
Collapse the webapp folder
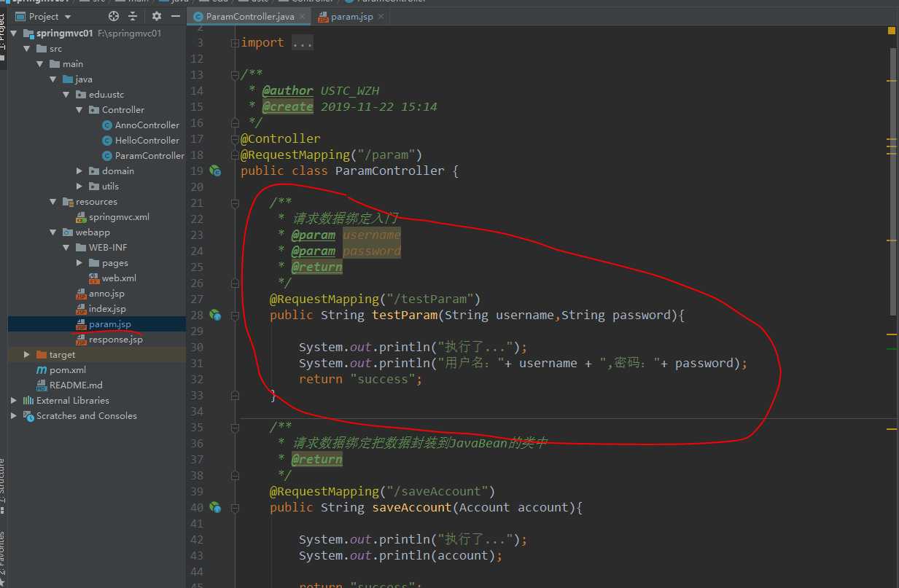click(53, 232)
